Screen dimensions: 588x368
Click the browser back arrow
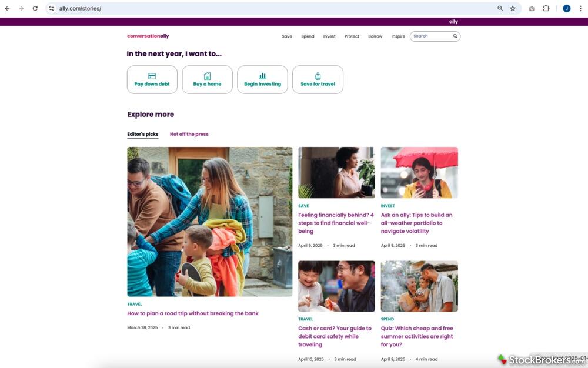click(8, 8)
